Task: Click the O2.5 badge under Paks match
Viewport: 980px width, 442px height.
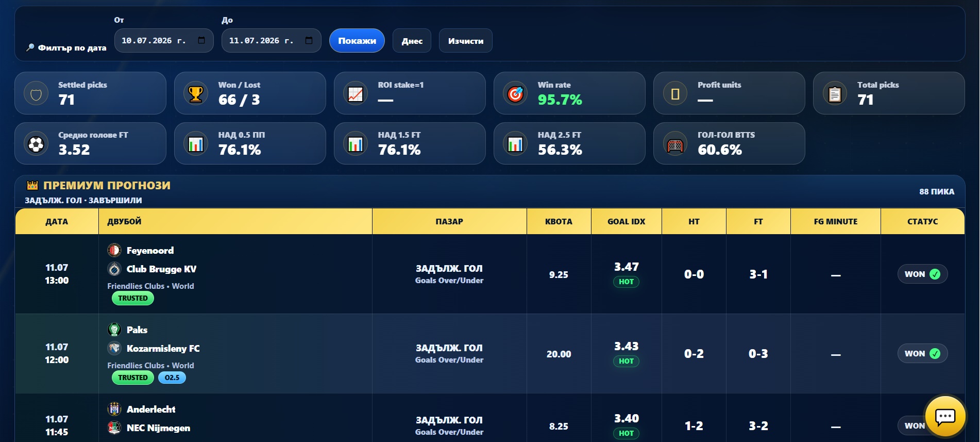Action: coord(172,378)
